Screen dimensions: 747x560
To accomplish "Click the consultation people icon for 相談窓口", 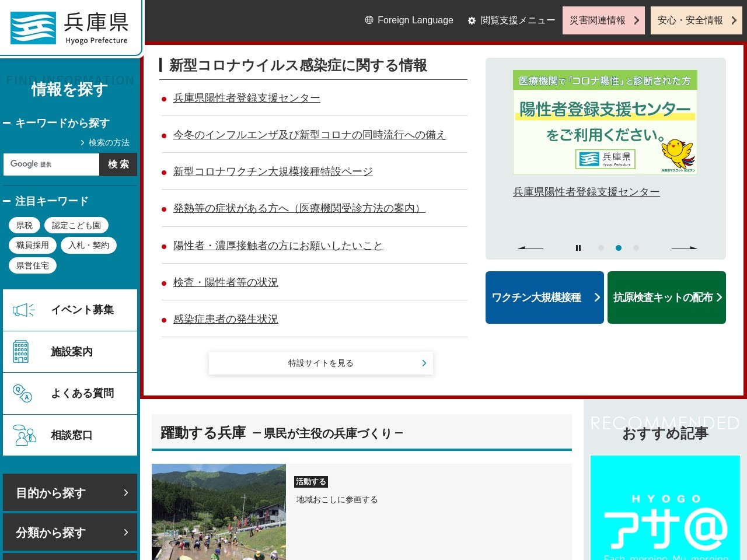I will point(24,435).
